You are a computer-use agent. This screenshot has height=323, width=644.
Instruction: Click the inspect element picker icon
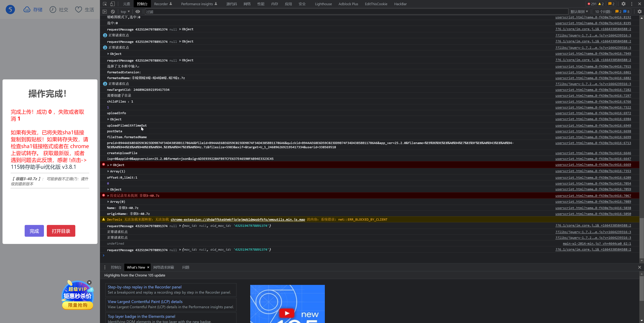(x=105, y=4)
